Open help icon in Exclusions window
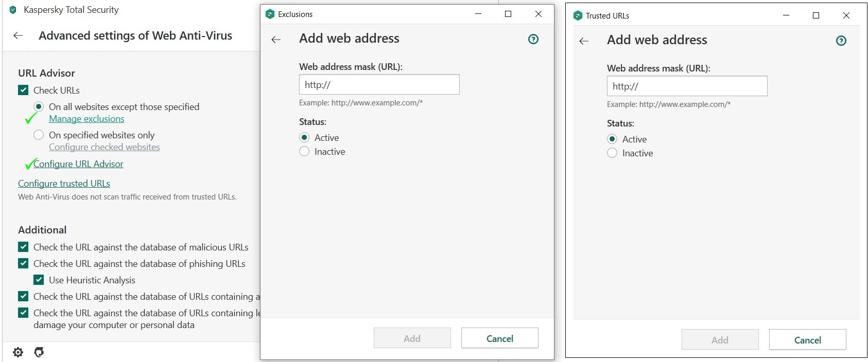 tap(533, 39)
